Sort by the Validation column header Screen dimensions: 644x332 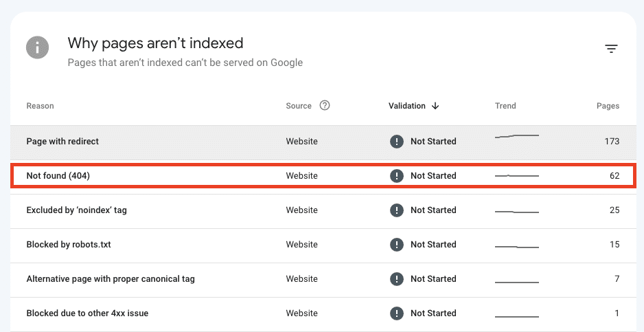tap(406, 106)
